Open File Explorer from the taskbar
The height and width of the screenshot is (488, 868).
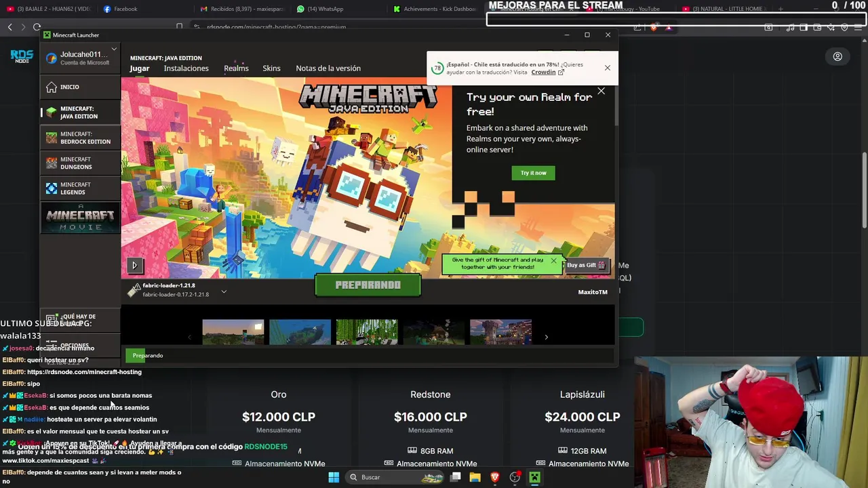(x=475, y=477)
